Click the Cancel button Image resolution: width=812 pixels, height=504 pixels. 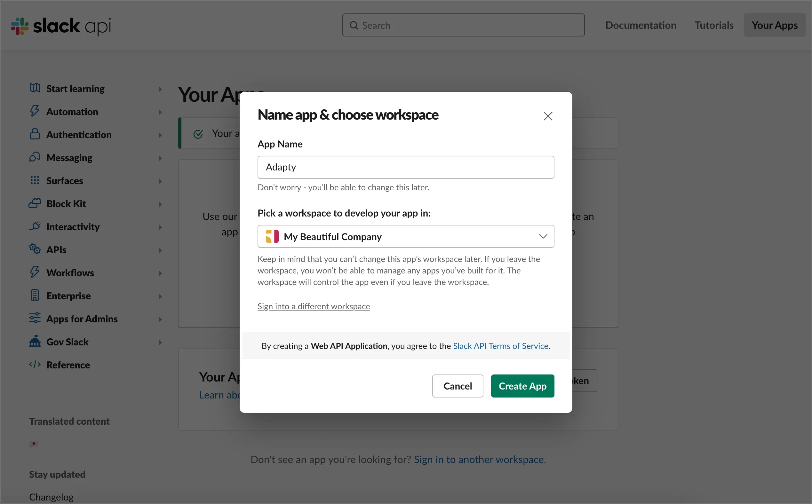point(457,386)
